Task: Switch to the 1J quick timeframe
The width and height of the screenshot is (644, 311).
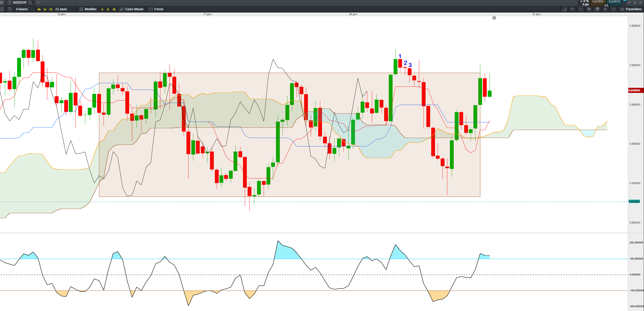Action: point(45,9)
